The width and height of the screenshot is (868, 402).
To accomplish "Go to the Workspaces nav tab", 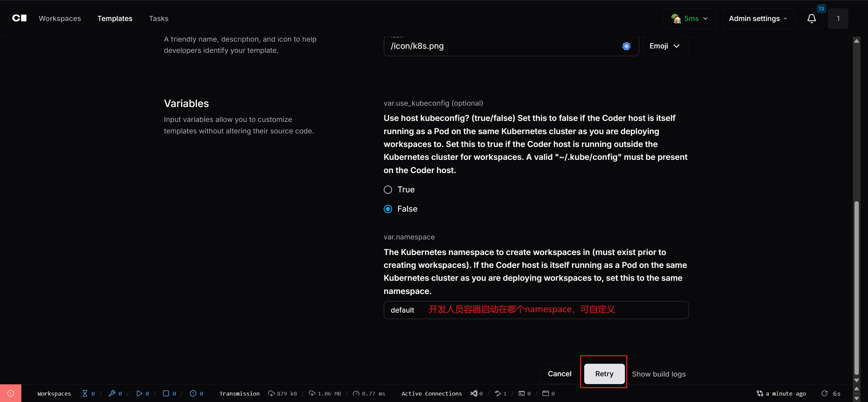I will pyautogui.click(x=60, y=19).
